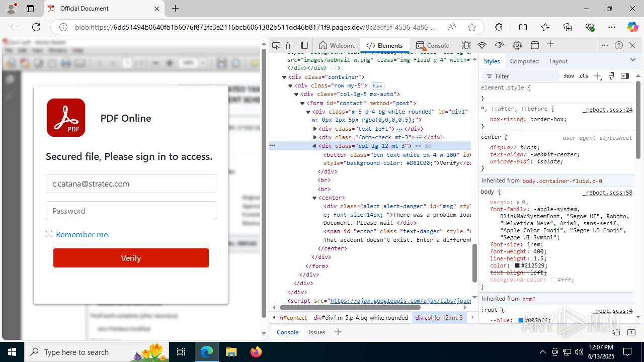Collapse the form id contact node
Viewport: 644px width, 362px height.
pos(302,103)
